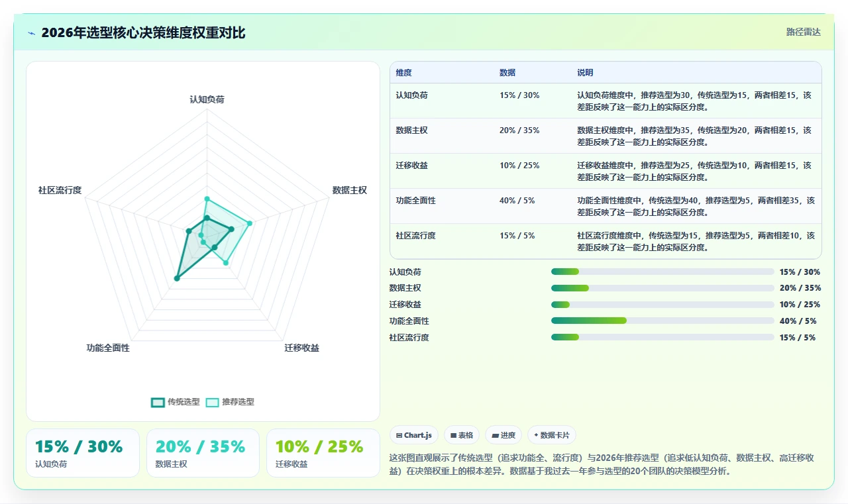The height and width of the screenshot is (504, 848).
Task: Click the 推荐选型 point on 数据主权 axis
Action: coord(250,223)
